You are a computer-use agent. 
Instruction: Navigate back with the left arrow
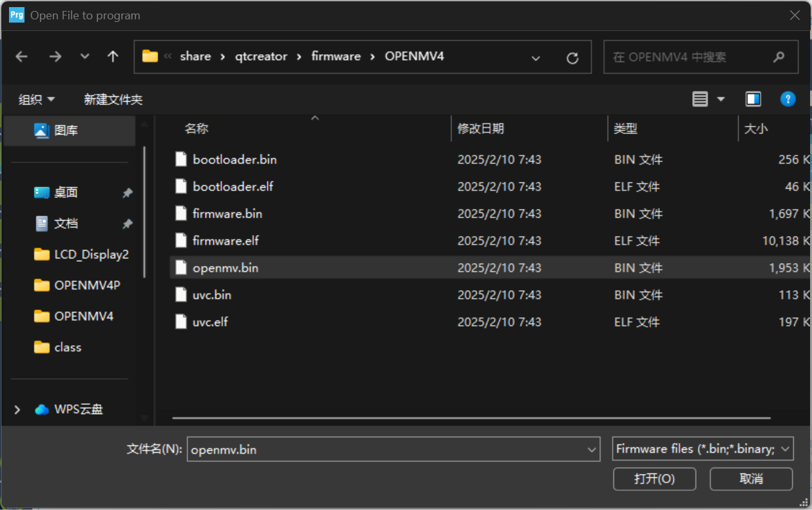[x=21, y=57]
